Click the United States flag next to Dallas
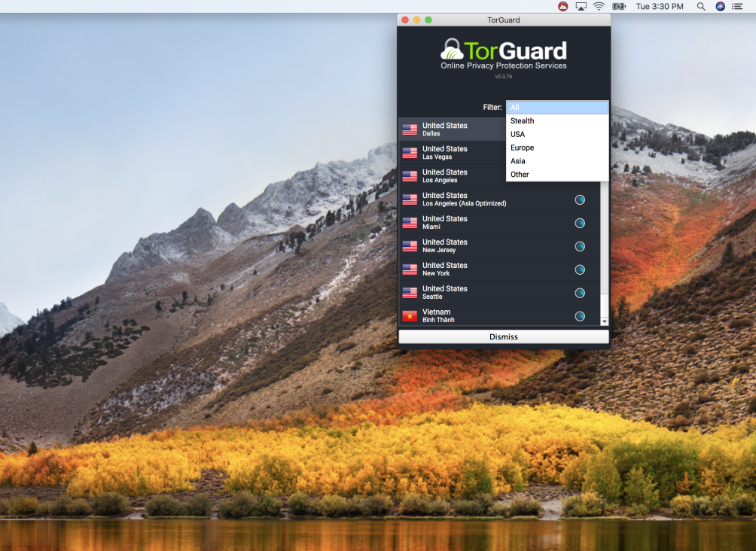 [x=410, y=129]
